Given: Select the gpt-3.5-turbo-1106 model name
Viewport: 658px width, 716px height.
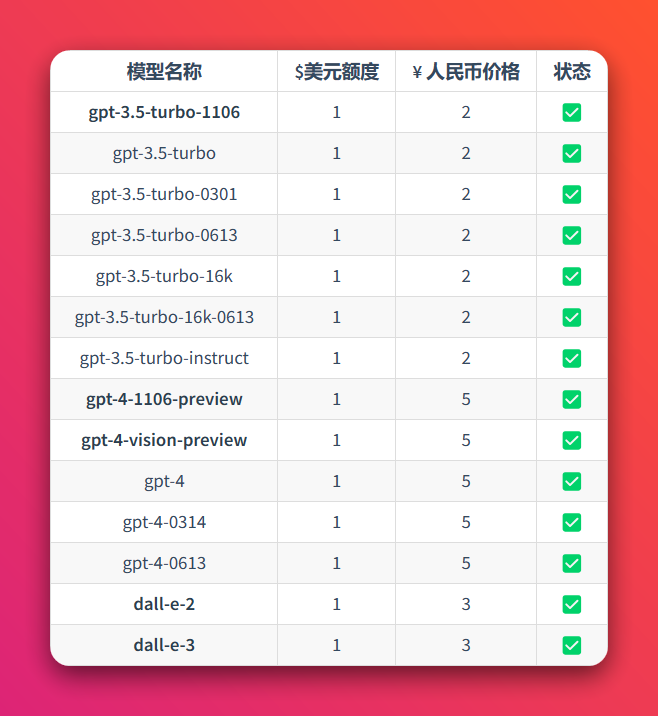Looking at the screenshot, I should [164, 112].
